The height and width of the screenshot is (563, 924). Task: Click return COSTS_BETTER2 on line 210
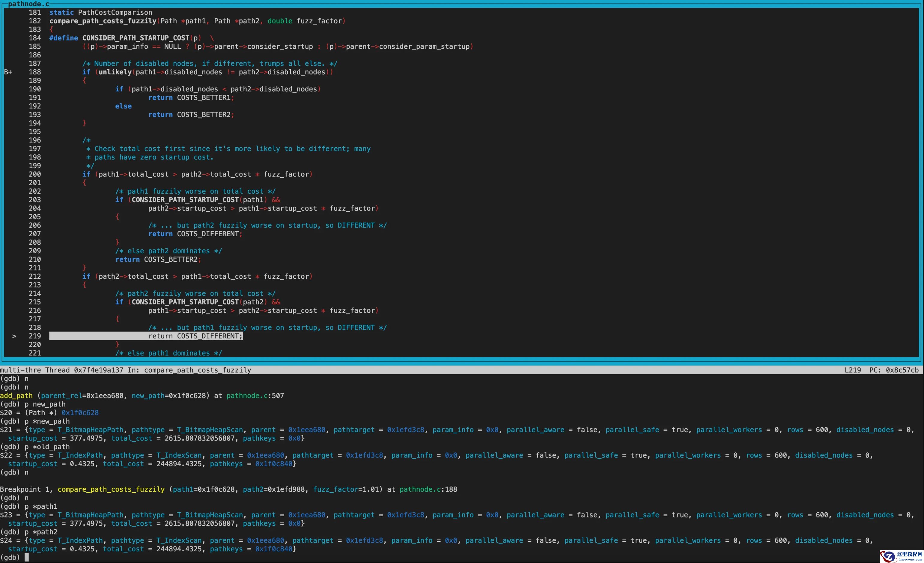pyautogui.click(x=158, y=260)
